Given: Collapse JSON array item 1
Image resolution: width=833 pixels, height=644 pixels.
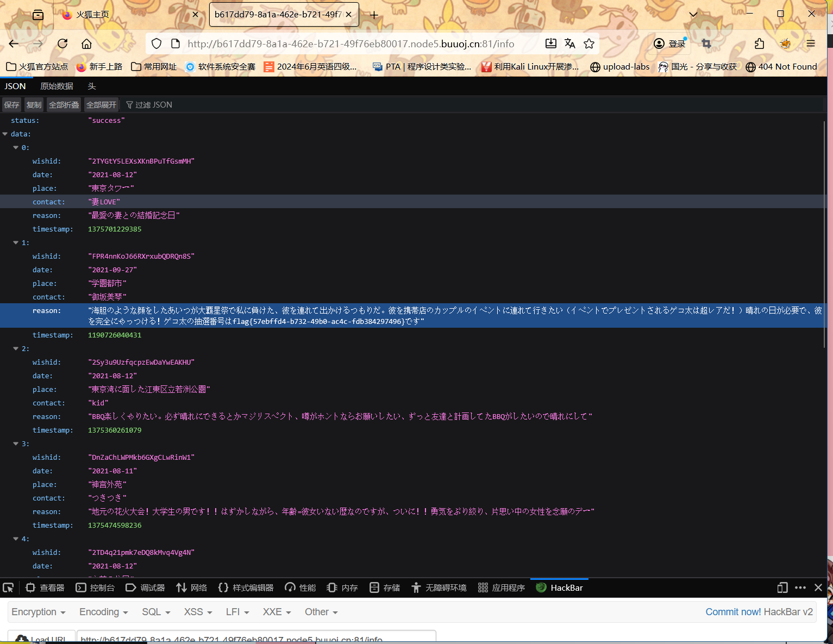Looking at the screenshot, I should coord(16,243).
